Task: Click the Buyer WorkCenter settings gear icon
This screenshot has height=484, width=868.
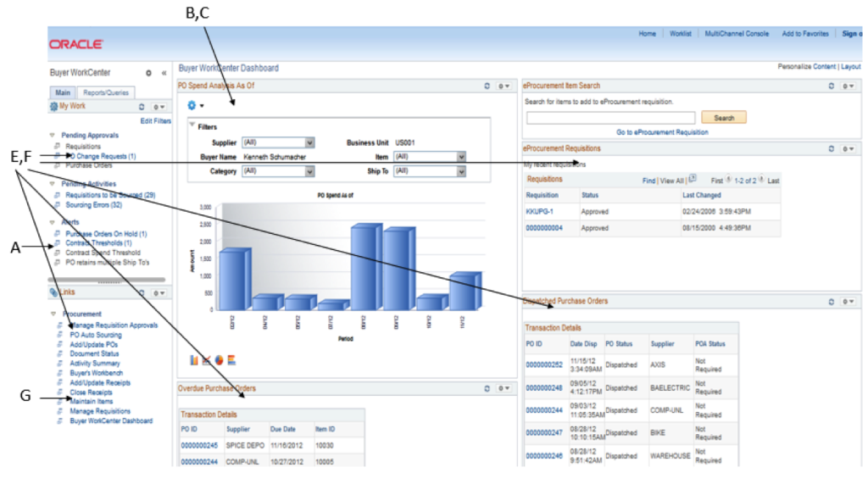Action: click(x=148, y=74)
